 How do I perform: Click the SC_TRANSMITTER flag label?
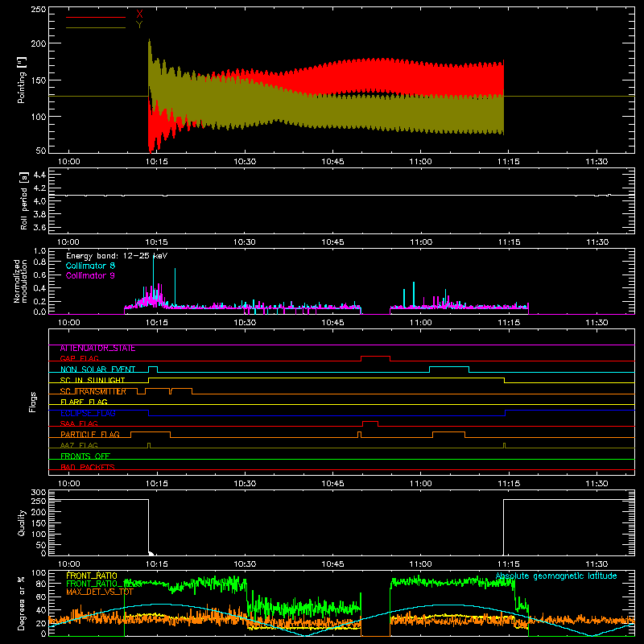pyautogui.click(x=93, y=391)
